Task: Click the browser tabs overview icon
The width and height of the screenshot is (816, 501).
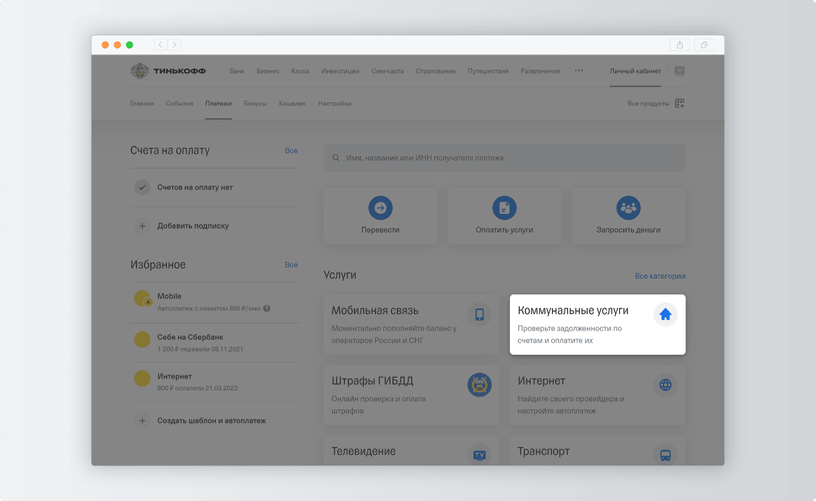Action: tap(704, 45)
